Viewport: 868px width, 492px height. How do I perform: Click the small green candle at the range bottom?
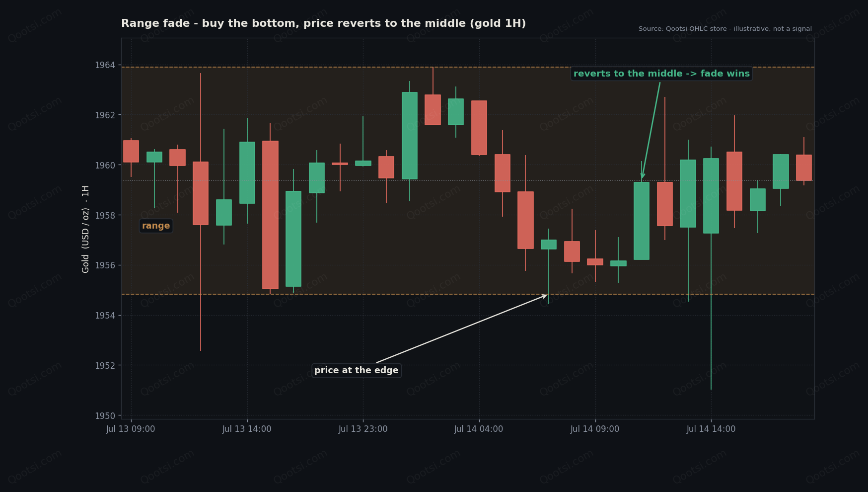549,245
